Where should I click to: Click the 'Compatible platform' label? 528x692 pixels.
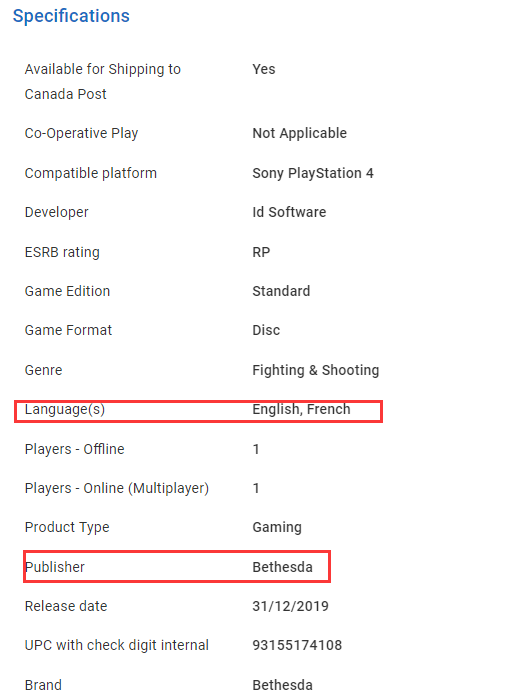(x=91, y=173)
